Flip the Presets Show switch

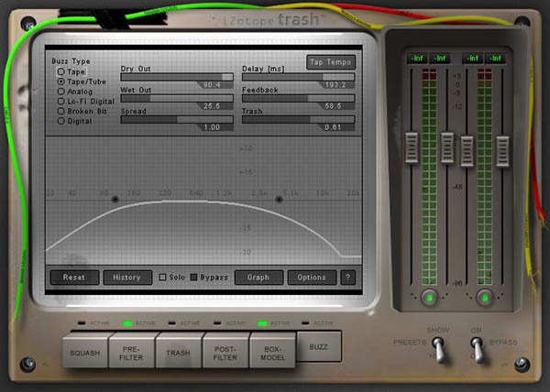[x=439, y=348]
